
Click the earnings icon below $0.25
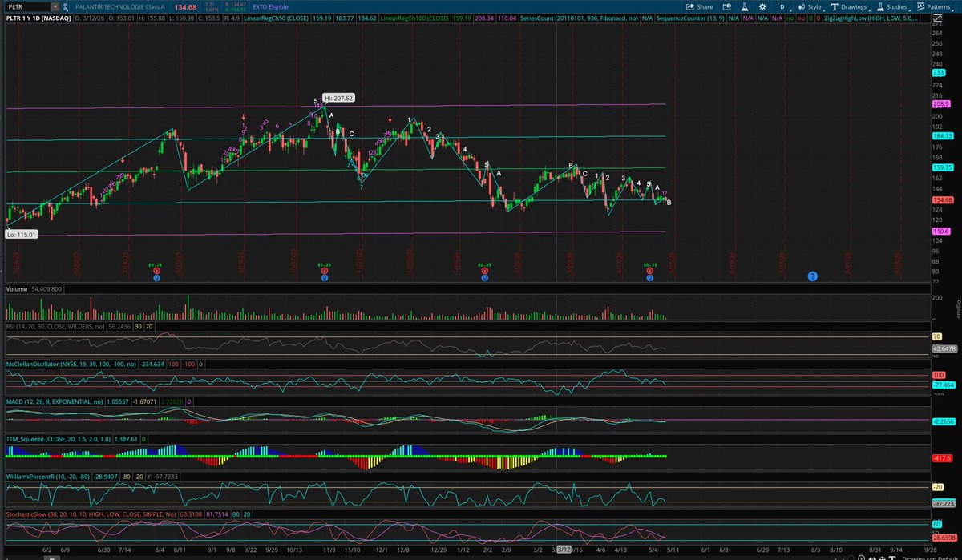pyautogui.click(x=484, y=272)
